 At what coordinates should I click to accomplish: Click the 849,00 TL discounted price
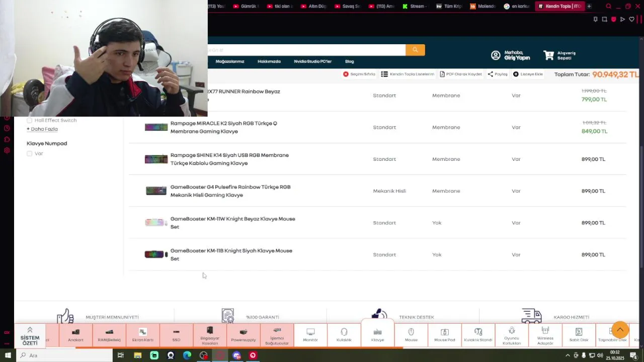(594, 131)
